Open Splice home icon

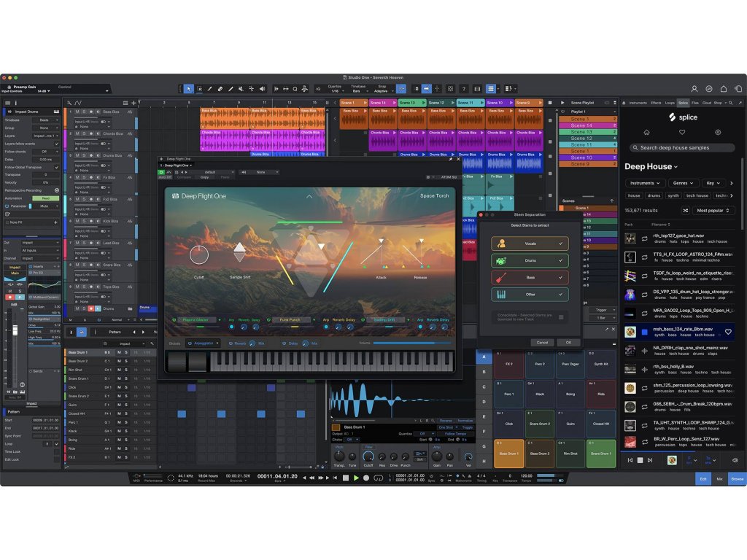tap(646, 133)
